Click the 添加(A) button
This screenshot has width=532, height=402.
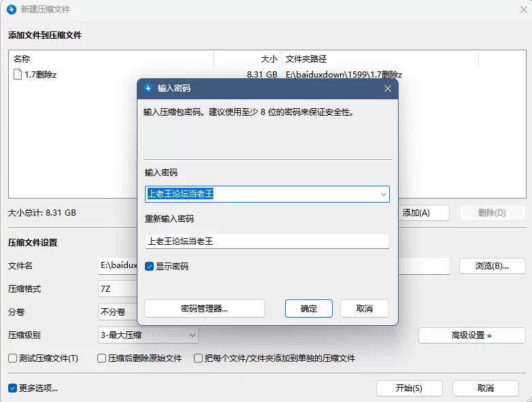pos(424,213)
